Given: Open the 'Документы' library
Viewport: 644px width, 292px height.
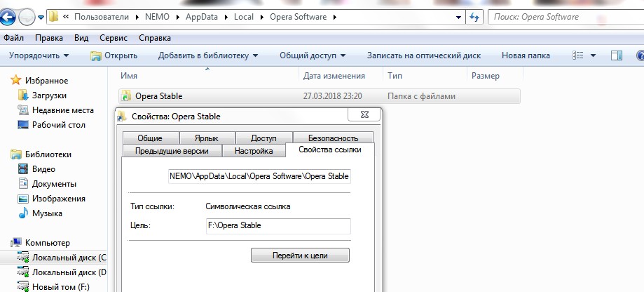Looking at the screenshot, I should click(54, 184).
